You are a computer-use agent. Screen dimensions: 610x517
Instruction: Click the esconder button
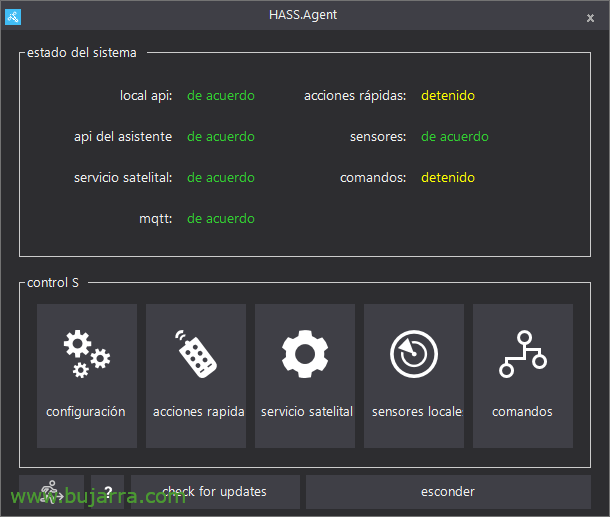click(x=448, y=492)
